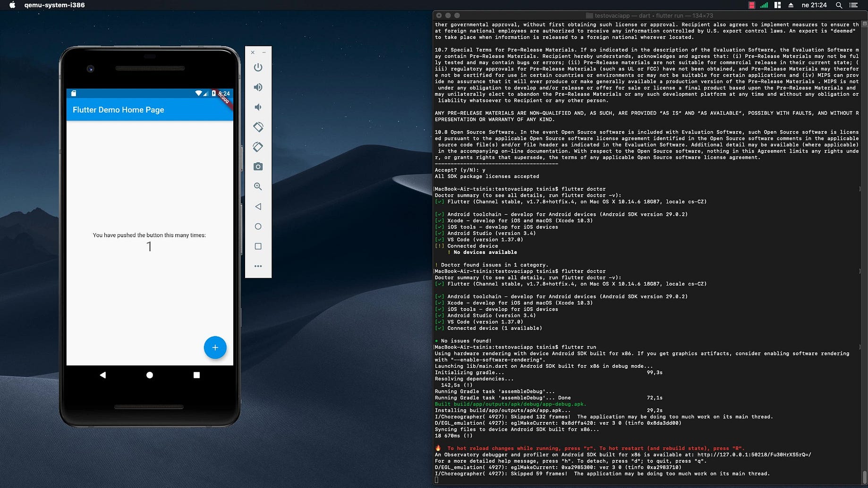Click the emulator toolbar home circle icon
Image resolution: width=868 pixels, height=488 pixels.
(x=258, y=227)
